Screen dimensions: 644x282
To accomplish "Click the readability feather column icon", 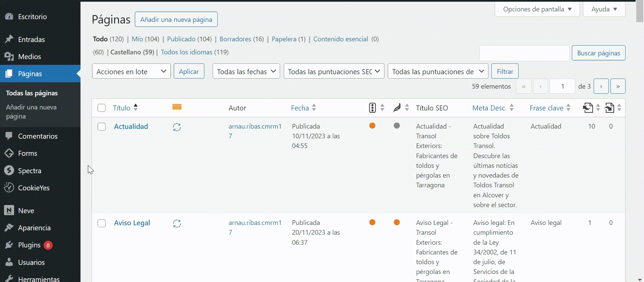I will pos(397,108).
